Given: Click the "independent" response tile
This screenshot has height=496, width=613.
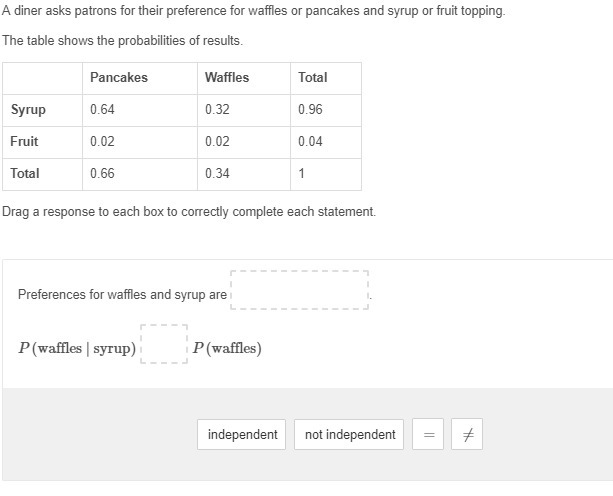Looking at the screenshot, I should click(x=243, y=435).
